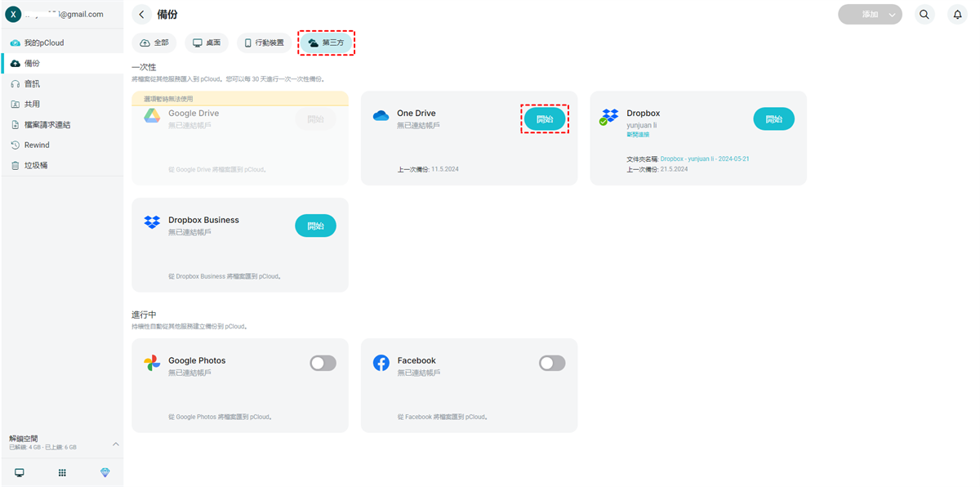Toggle the Facebook backup switch
This screenshot has height=487, width=980.
[552, 363]
